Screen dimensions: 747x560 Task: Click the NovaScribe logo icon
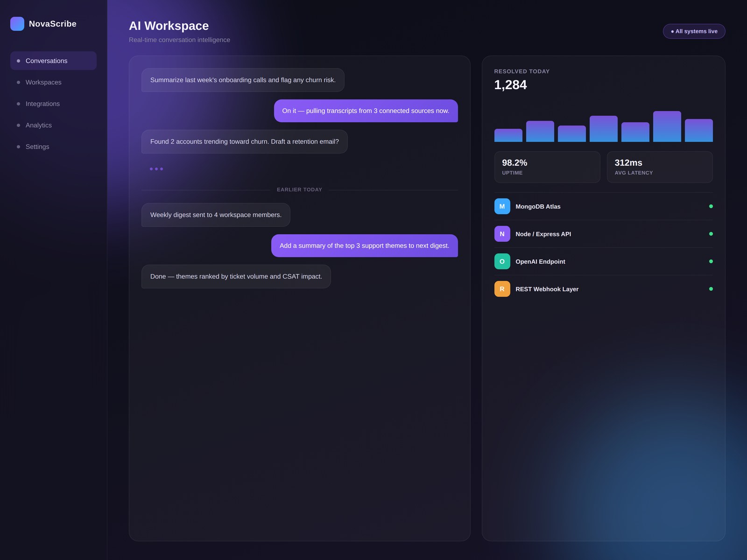pos(17,24)
